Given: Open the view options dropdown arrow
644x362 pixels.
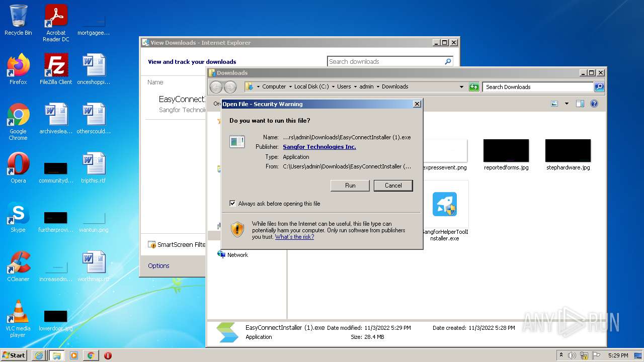Looking at the screenshot, I should (x=567, y=104).
